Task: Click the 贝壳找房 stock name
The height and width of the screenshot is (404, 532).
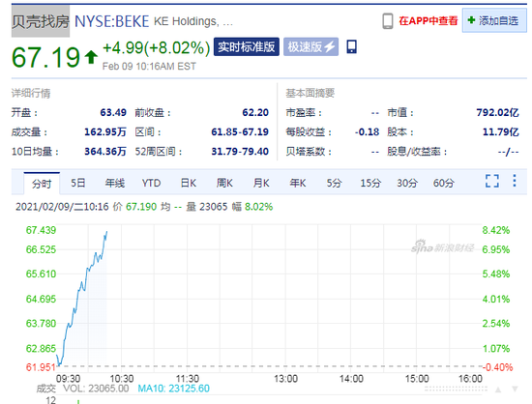Action: coord(41,21)
